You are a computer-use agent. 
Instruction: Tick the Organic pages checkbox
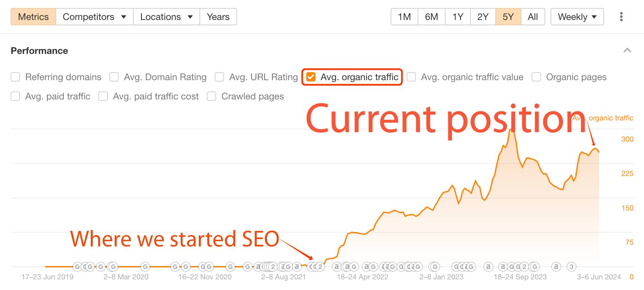(x=536, y=77)
